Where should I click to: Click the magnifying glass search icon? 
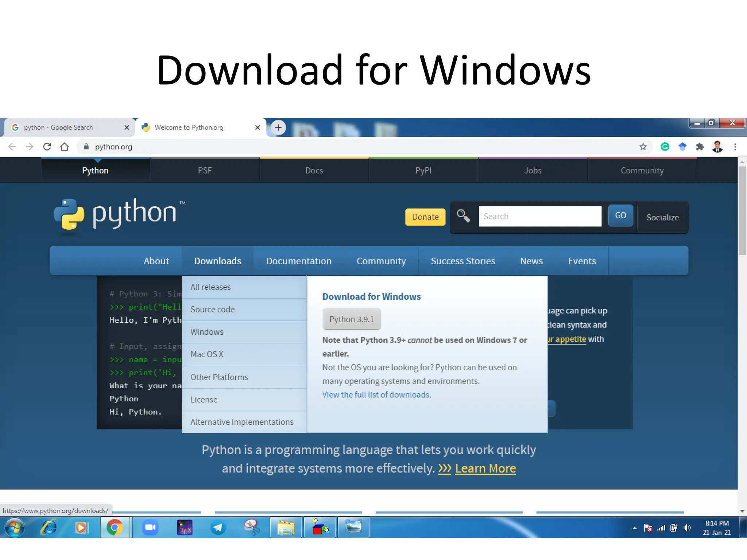[x=463, y=216]
